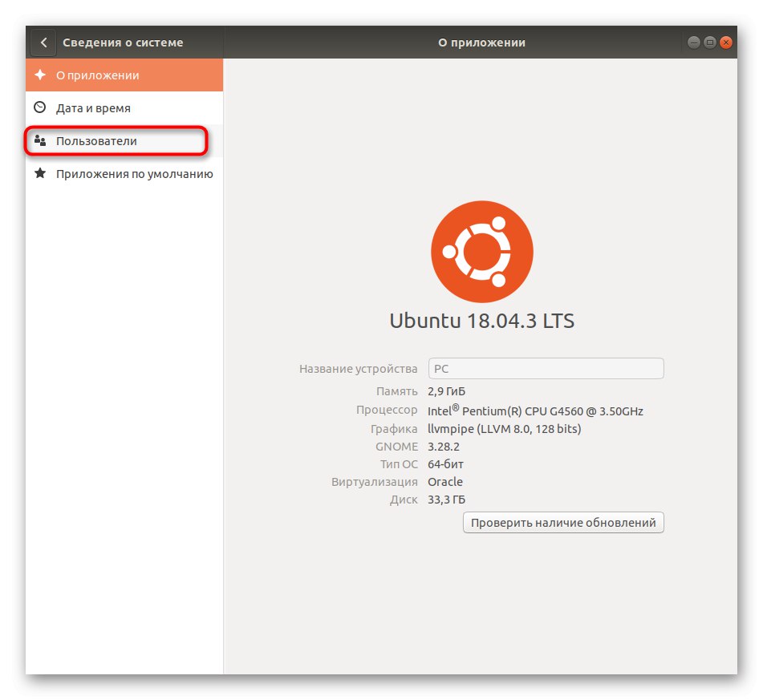763x700 pixels.
Task: Click the llvmpipe graphics value
Action: pyautogui.click(x=504, y=428)
